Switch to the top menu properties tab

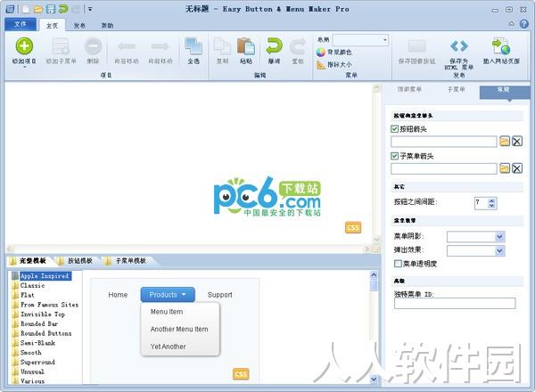[409, 89]
